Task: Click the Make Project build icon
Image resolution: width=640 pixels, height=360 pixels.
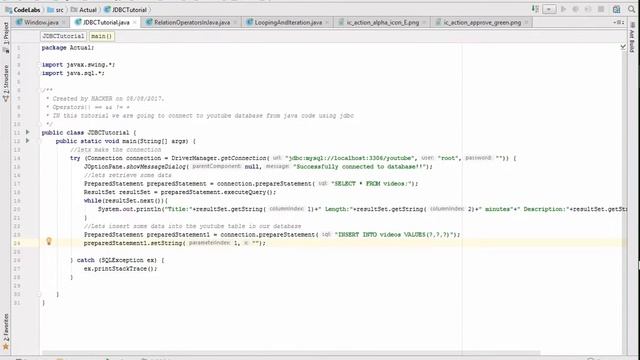Action: tap(535, 9)
